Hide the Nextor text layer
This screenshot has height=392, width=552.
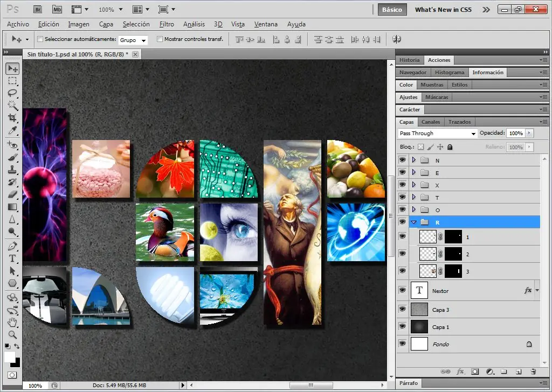(x=402, y=290)
